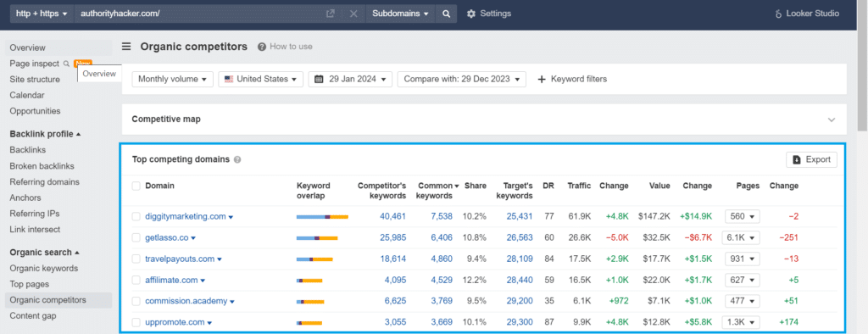The height and width of the screenshot is (334, 868).
Task: Open the Monthly volume dropdown
Action: click(x=173, y=79)
